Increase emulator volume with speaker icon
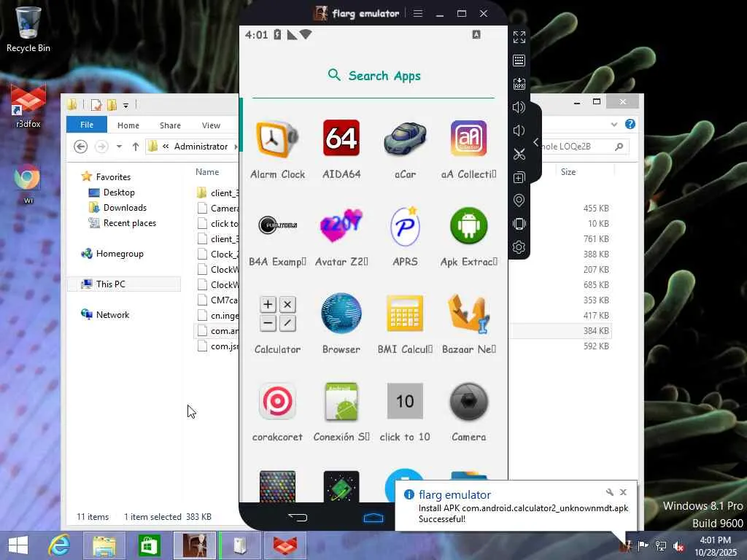Viewport: 747px width, 560px height. click(x=519, y=107)
